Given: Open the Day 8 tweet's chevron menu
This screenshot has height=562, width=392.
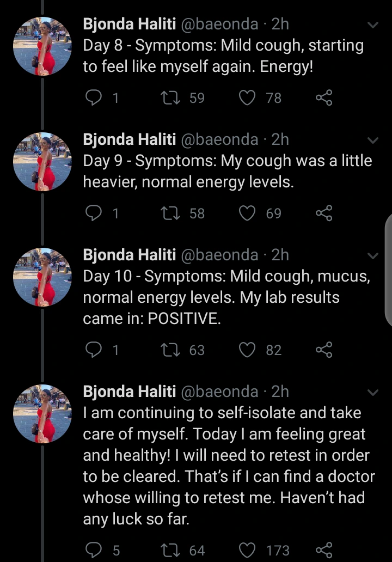Looking at the screenshot, I should pos(373,25).
